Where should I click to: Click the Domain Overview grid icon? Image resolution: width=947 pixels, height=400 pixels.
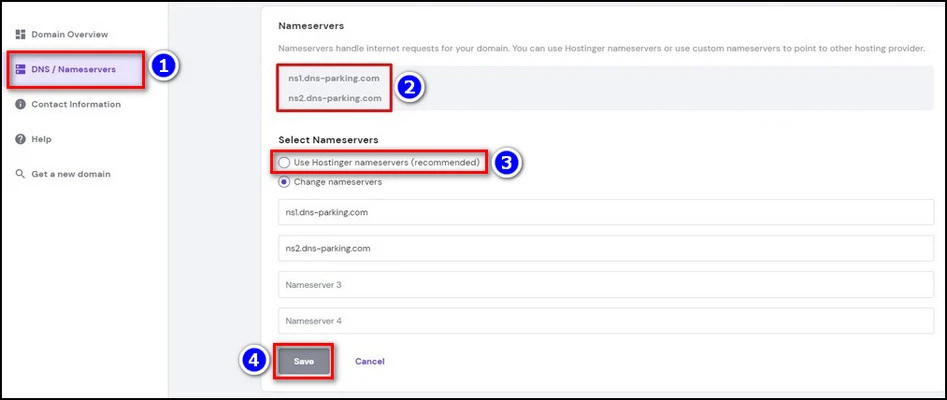[x=20, y=34]
